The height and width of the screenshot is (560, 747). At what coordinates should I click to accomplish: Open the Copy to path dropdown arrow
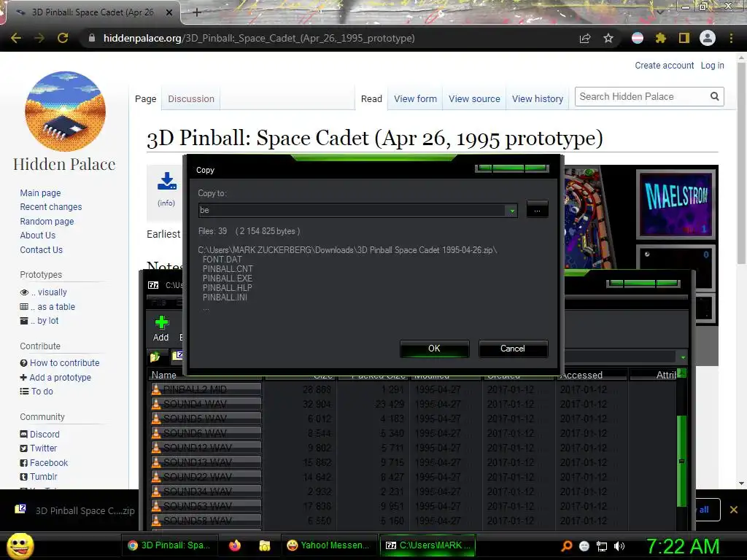click(x=511, y=210)
